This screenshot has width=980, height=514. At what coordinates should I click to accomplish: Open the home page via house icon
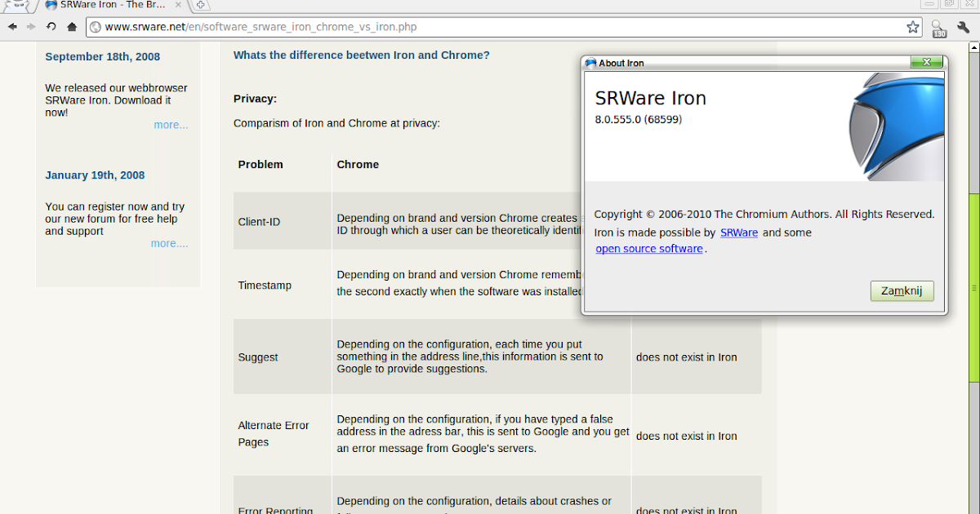[72, 27]
